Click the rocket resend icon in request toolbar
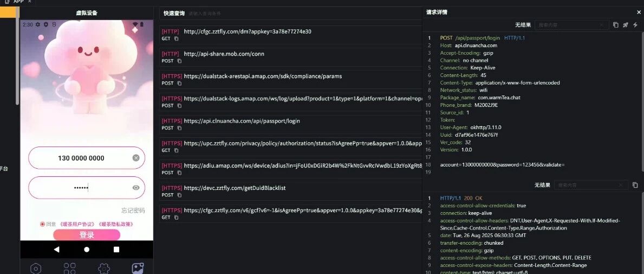 (626, 25)
